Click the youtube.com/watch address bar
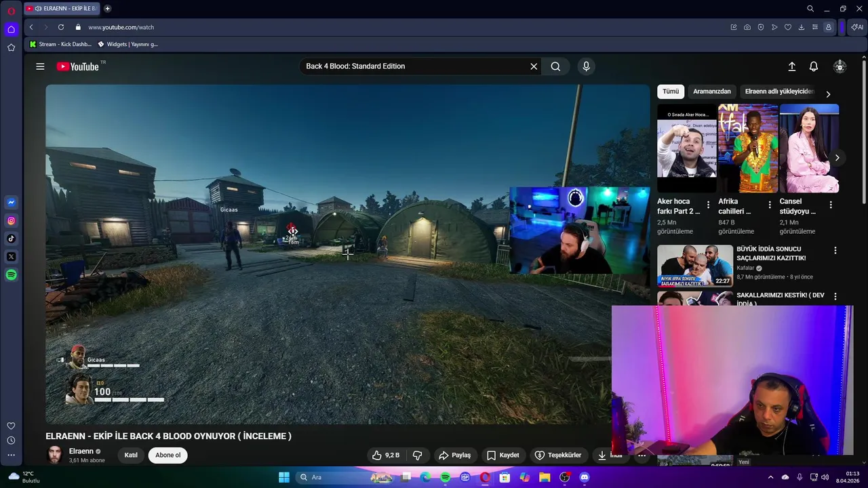 click(121, 27)
